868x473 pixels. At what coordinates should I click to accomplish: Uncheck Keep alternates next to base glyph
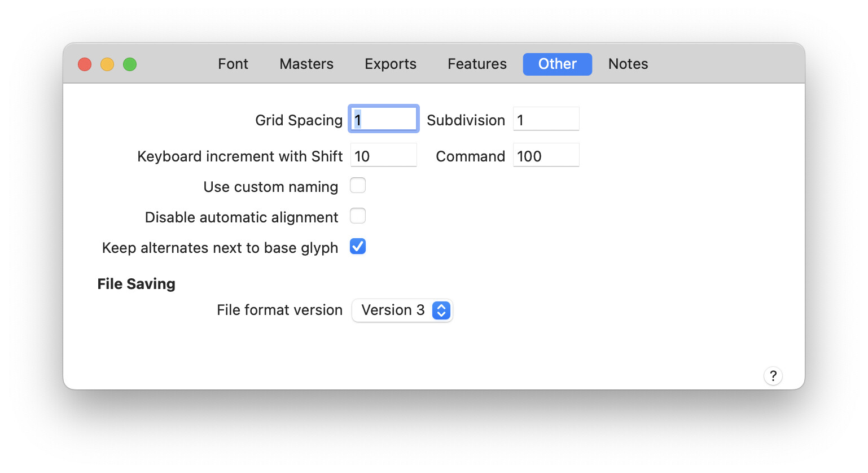point(358,247)
